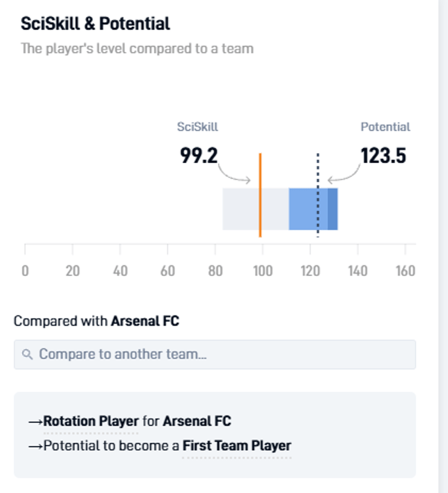Click the dark blue bar segment
The image size is (448, 493).
point(333,209)
